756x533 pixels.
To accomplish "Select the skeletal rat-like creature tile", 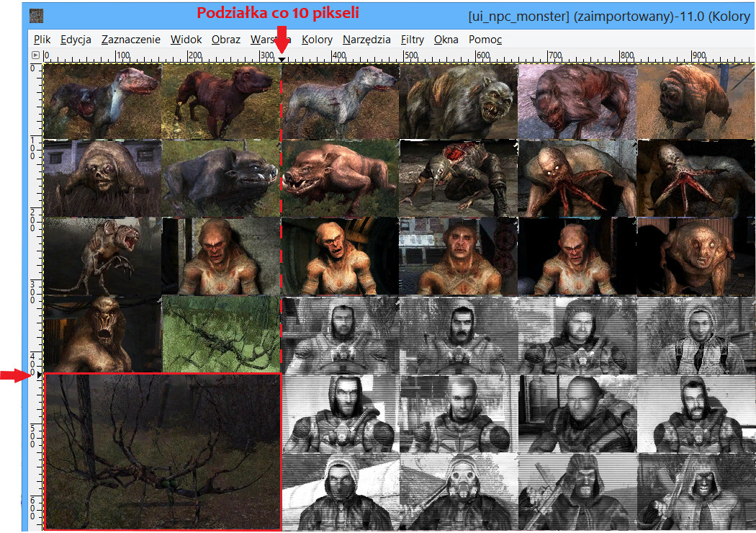I will [x=103, y=256].
